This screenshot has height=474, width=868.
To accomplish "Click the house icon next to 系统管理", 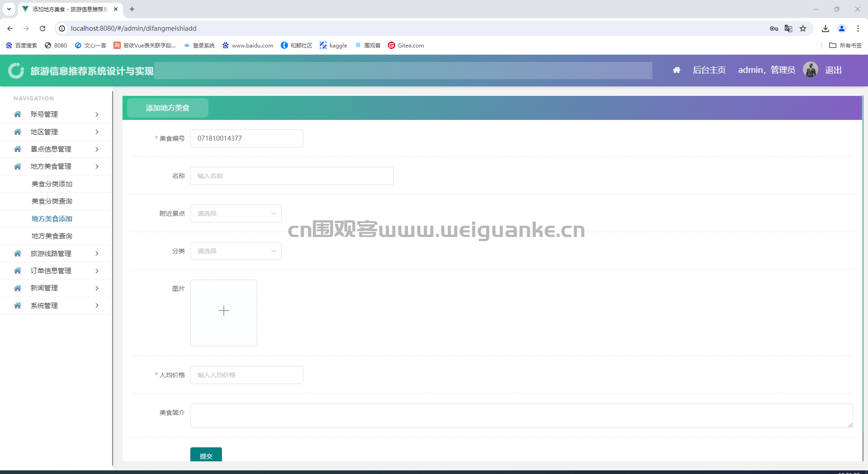I will (18, 306).
